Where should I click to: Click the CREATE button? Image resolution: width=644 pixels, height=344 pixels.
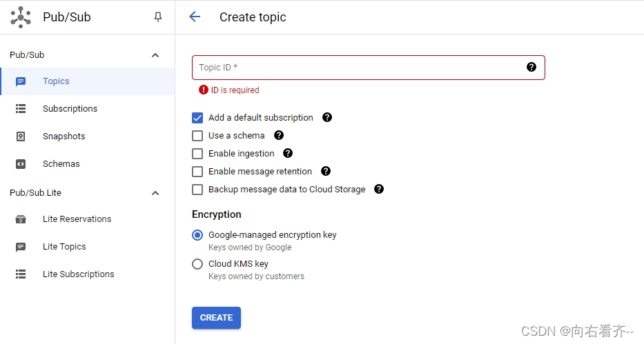click(x=217, y=318)
